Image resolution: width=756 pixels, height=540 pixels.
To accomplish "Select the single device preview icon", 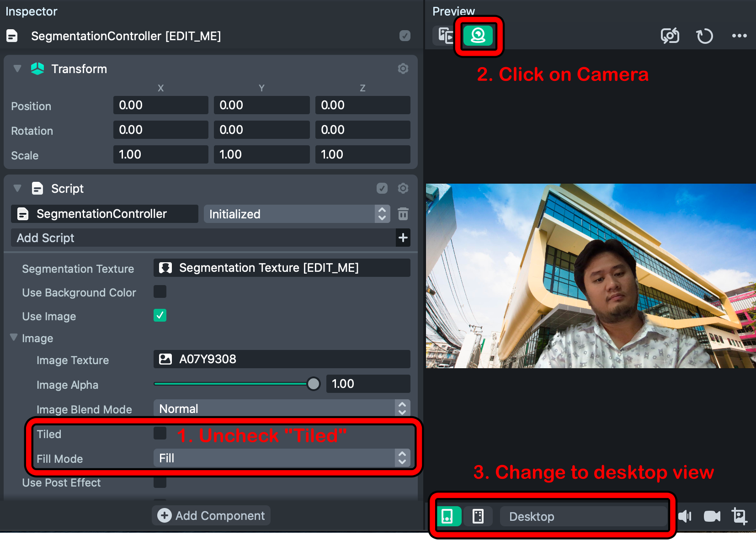I will pos(447,516).
